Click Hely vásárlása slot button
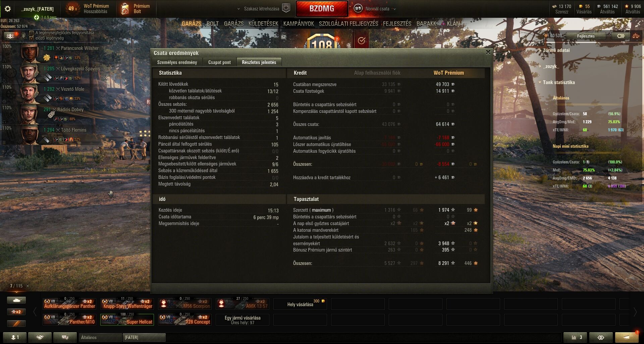This screenshot has width=644, height=344. pyautogui.click(x=300, y=304)
